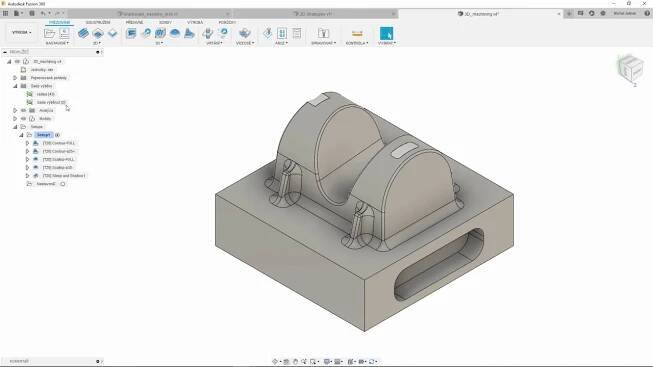Viewport: 653px width, 367px height.
Task: Switch to the FRÉZOVÁNÍ ribbon tab
Action: pos(60,22)
